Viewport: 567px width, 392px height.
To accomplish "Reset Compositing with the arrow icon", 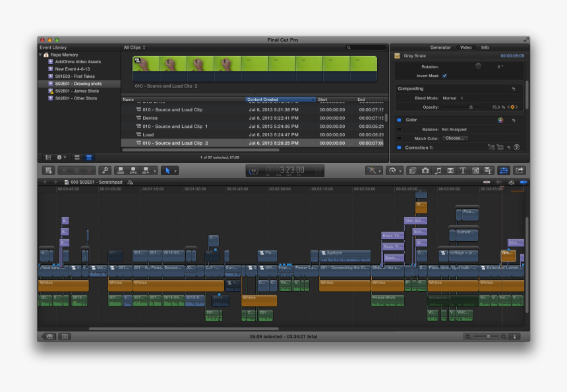I will pyautogui.click(x=514, y=89).
